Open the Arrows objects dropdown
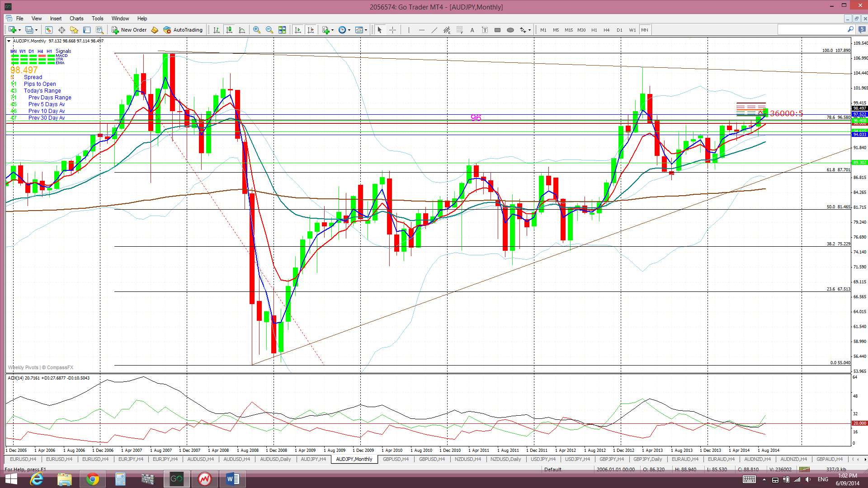The width and height of the screenshot is (868, 488). (x=529, y=30)
